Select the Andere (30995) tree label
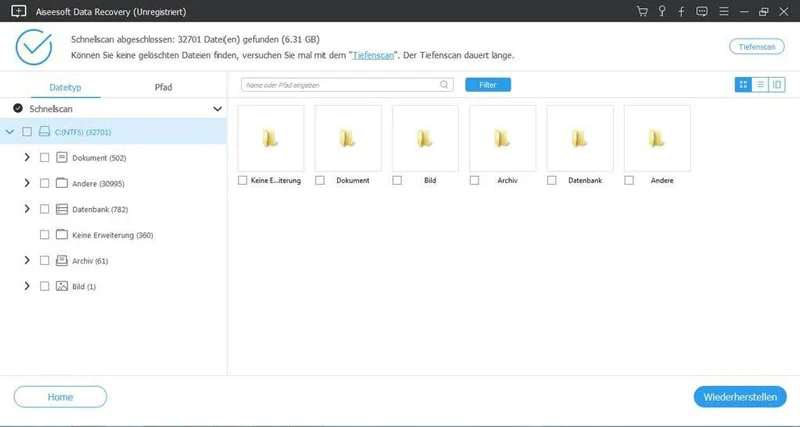 click(x=98, y=184)
